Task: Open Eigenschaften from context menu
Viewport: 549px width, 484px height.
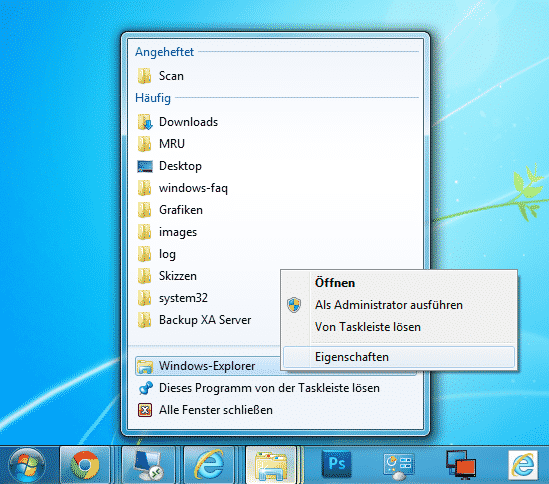Action: tap(399, 357)
